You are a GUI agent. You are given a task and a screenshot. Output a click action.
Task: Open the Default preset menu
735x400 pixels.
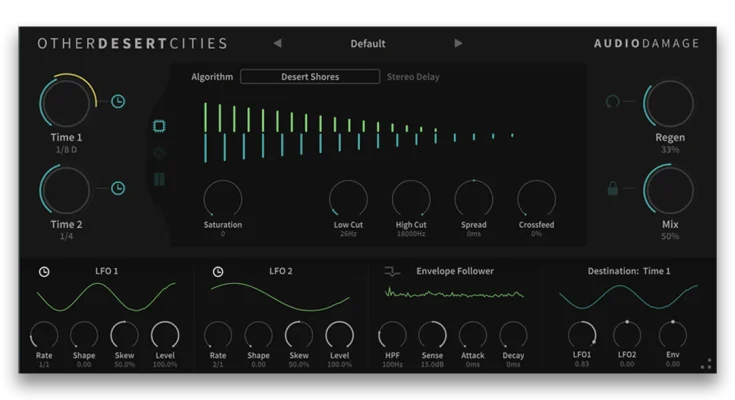pyautogui.click(x=367, y=44)
